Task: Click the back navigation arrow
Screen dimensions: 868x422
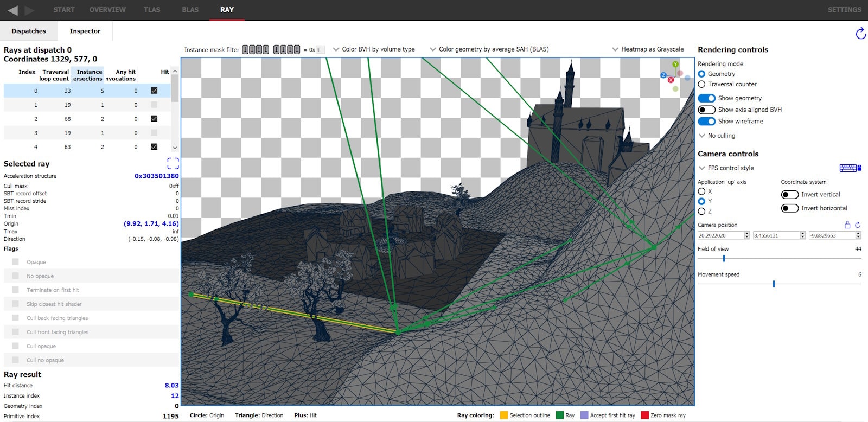Action: pos(12,10)
